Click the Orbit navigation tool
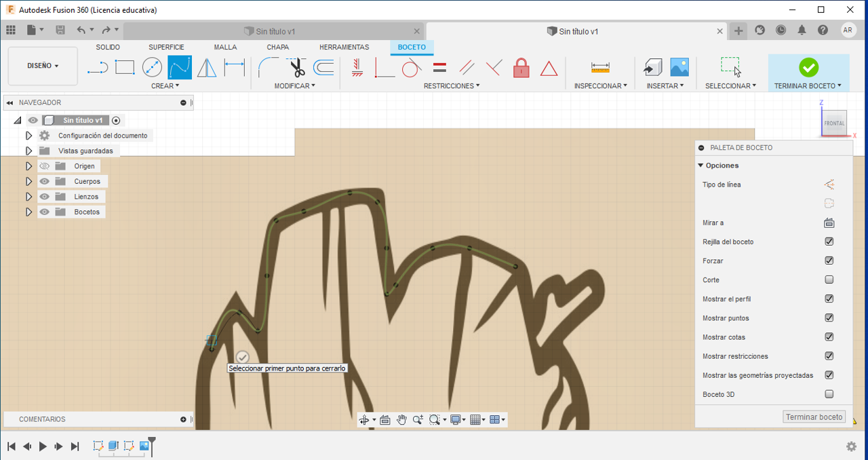The height and width of the screenshot is (460, 868). 364,419
